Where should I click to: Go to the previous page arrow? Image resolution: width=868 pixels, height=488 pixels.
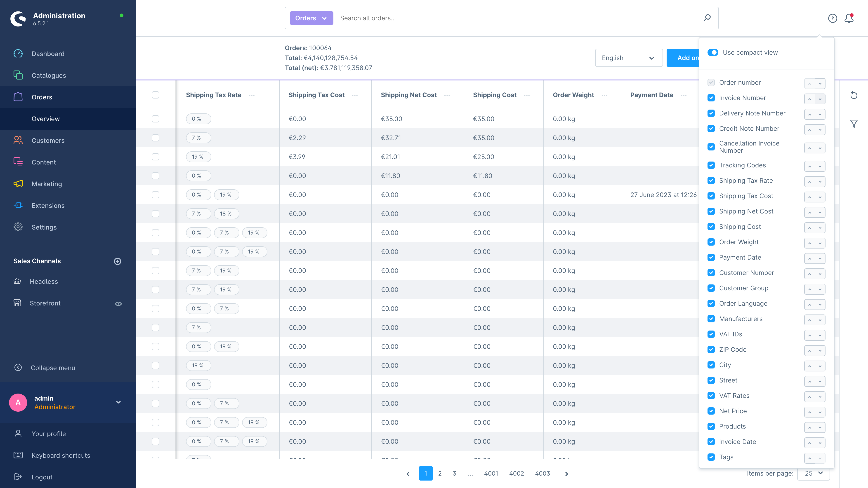(408, 474)
